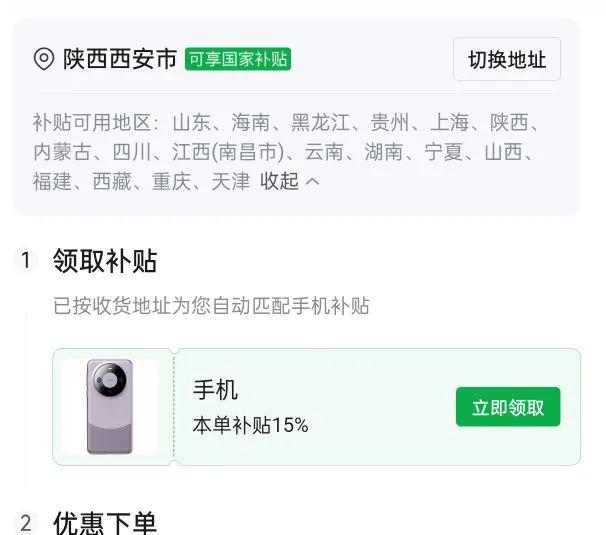Click 内蒙古 in the eligible regions

pos(62,152)
